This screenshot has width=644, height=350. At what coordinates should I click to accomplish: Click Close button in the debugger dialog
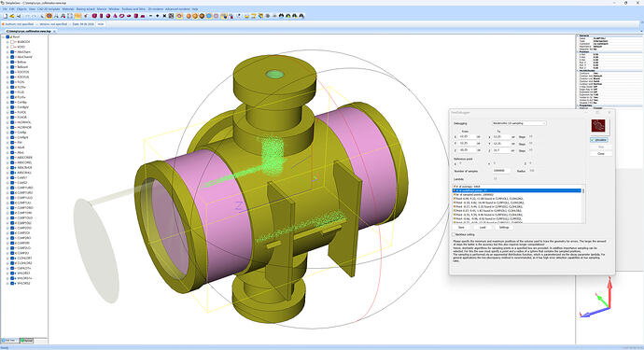coord(601,153)
